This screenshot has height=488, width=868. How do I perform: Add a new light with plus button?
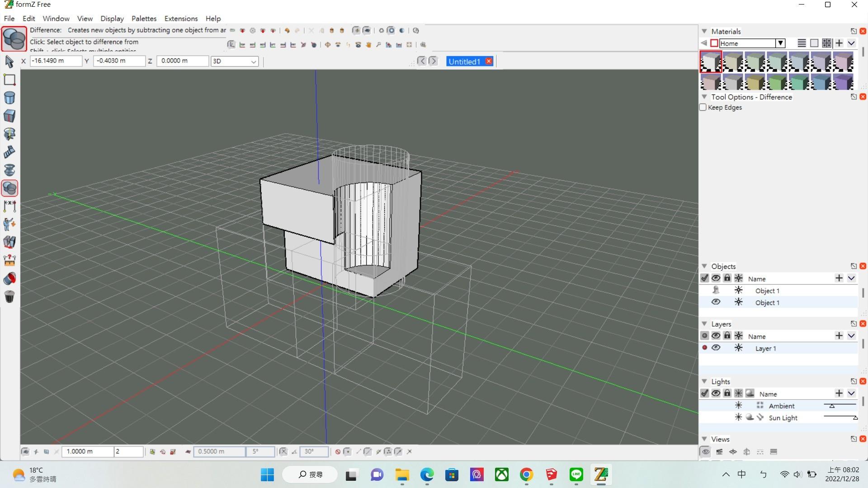pyautogui.click(x=839, y=393)
